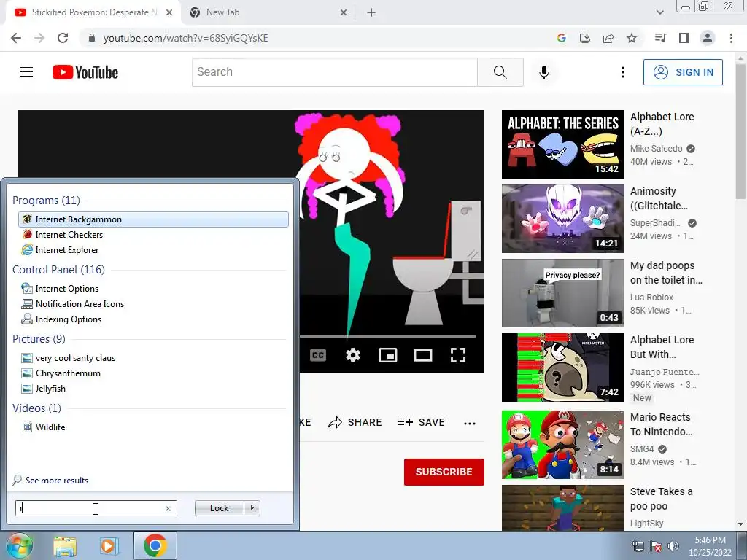The image size is (747, 560).
Task: Open Chrome tab search chevron
Action: click(x=659, y=12)
